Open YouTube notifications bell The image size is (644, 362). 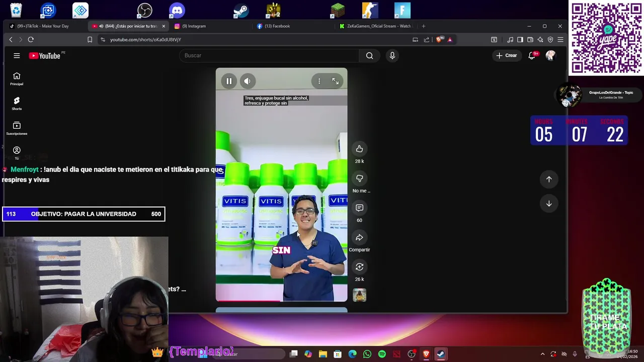pyautogui.click(x=532, y=55)
